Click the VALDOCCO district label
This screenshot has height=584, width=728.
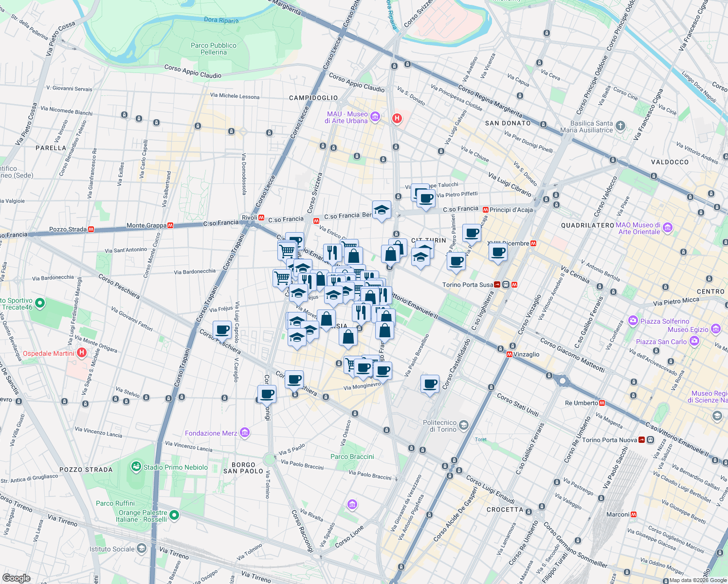pyautogui.click(x=670, y=162)
